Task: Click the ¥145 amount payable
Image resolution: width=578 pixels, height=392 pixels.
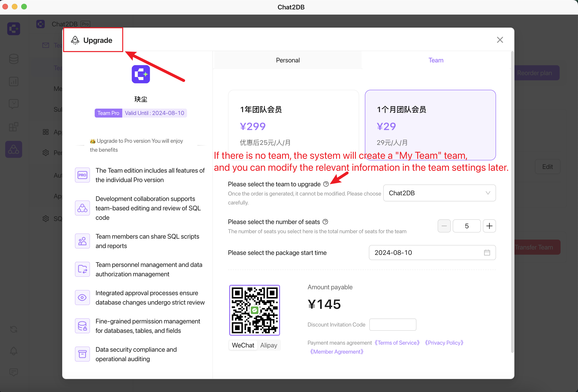Action: 324,304
